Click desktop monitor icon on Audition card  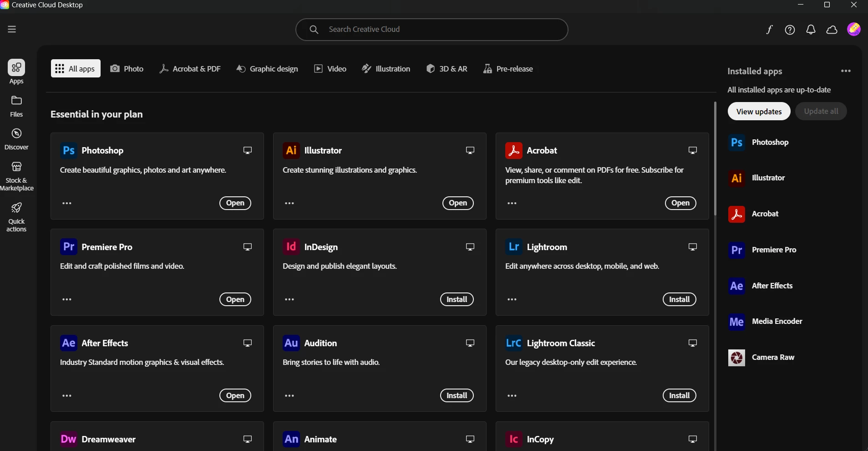tap(470, 343)
